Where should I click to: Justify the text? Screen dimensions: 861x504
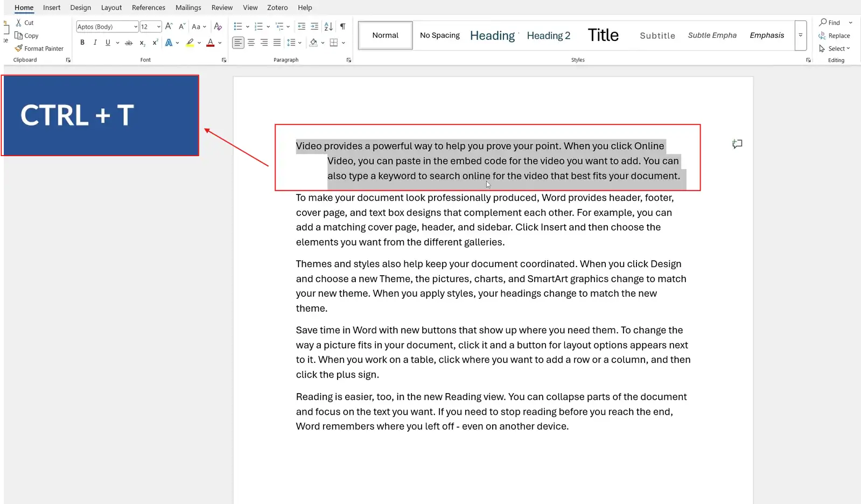(277, 43)
